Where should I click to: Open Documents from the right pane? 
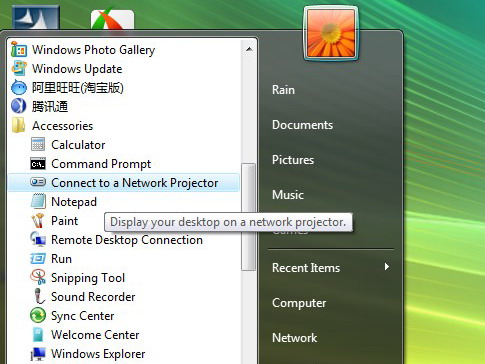[x=302, y=125]
